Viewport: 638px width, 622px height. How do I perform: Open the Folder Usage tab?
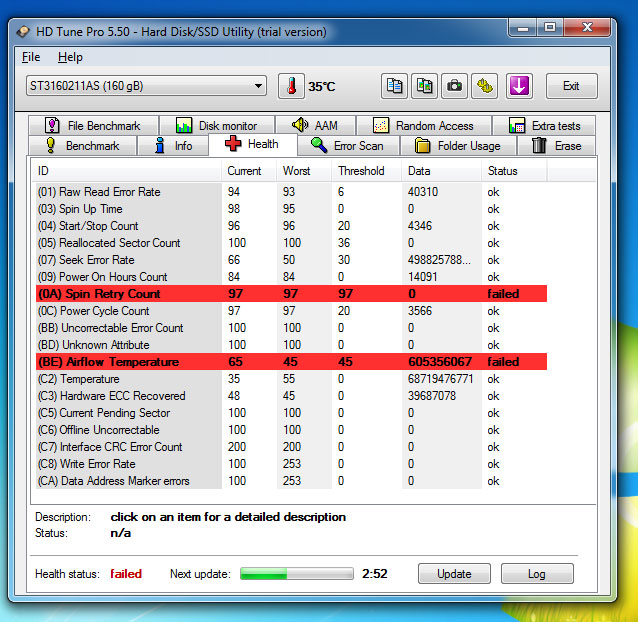click(458, 146)
